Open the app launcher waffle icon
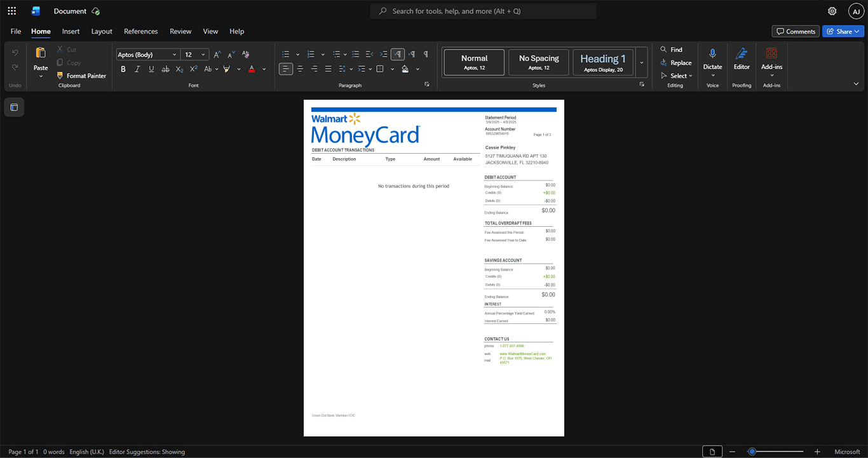This screenshot has width=868, height=458. [11, 11]
